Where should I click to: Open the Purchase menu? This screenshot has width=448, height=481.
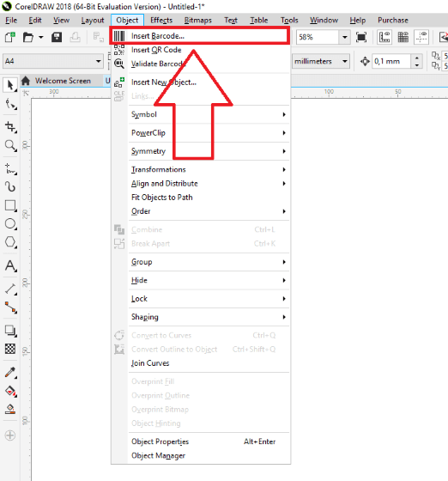(393, 21)
